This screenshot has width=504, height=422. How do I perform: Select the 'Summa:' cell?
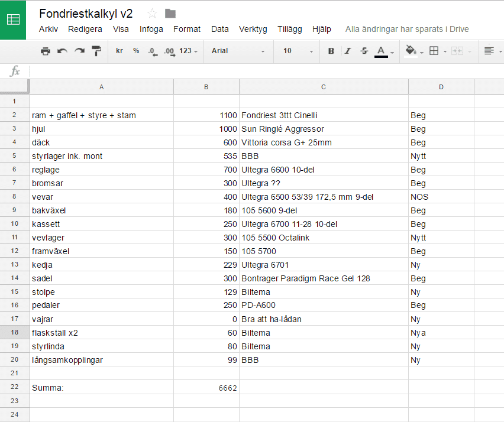pyautogui.click(x=102, y=387)
